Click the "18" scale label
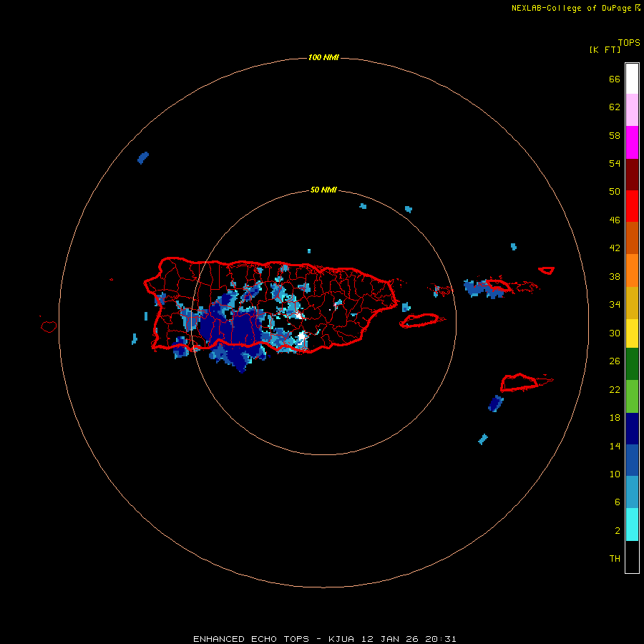Viewport: 644px width, 644px height. pos(615,418)
